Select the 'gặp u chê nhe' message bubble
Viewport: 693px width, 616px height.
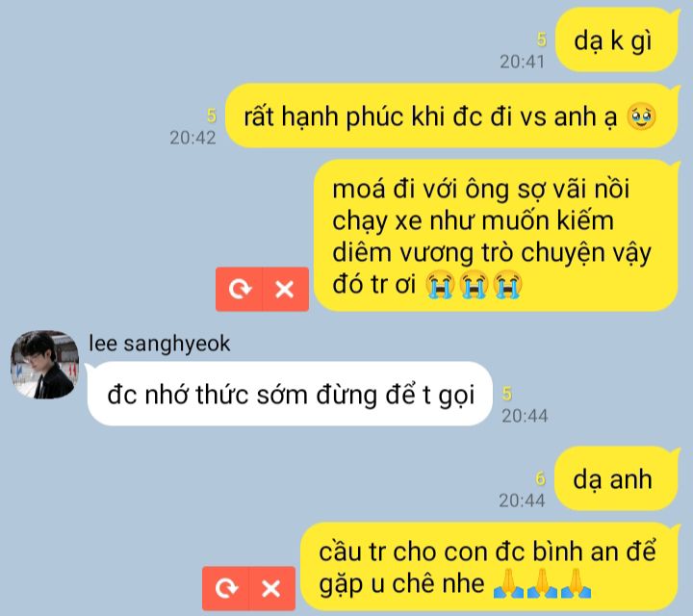point(489,567)
